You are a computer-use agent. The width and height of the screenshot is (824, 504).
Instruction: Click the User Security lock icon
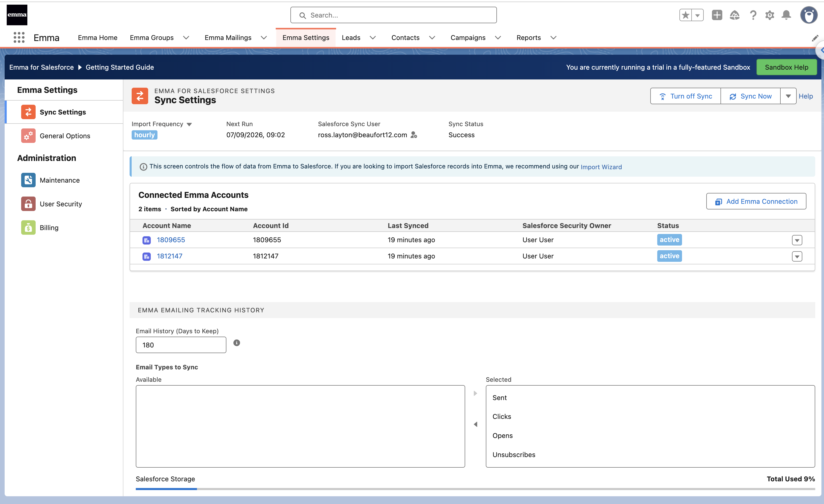pos(28,204)
